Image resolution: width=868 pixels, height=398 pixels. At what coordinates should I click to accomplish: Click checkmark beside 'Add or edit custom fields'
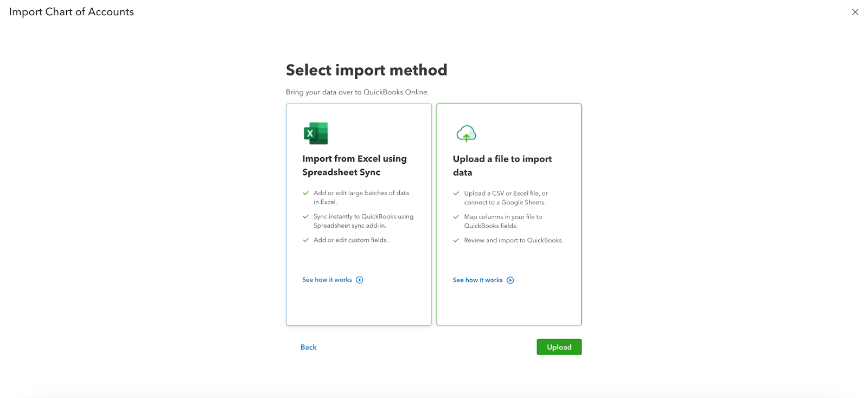[305, 240]
